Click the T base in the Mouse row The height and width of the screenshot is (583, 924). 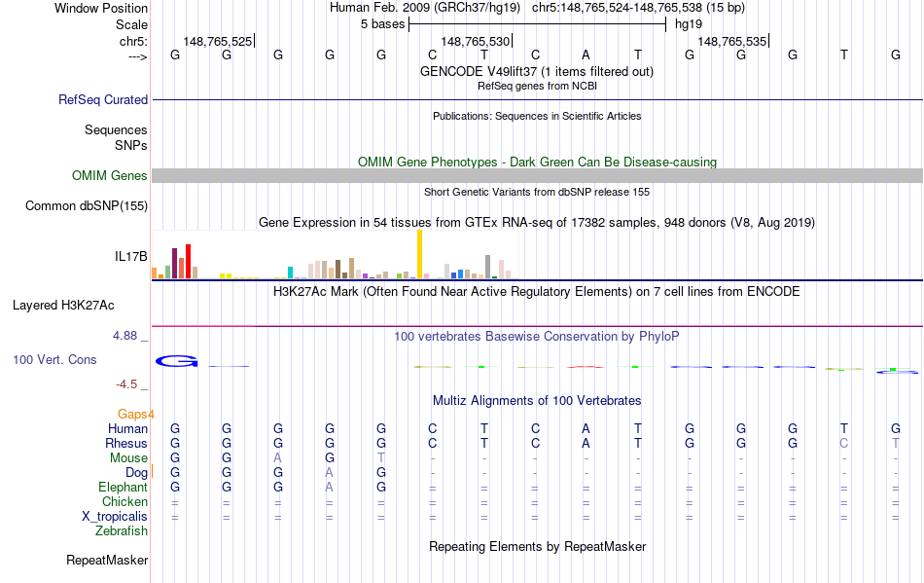click(x=380, y=458)
